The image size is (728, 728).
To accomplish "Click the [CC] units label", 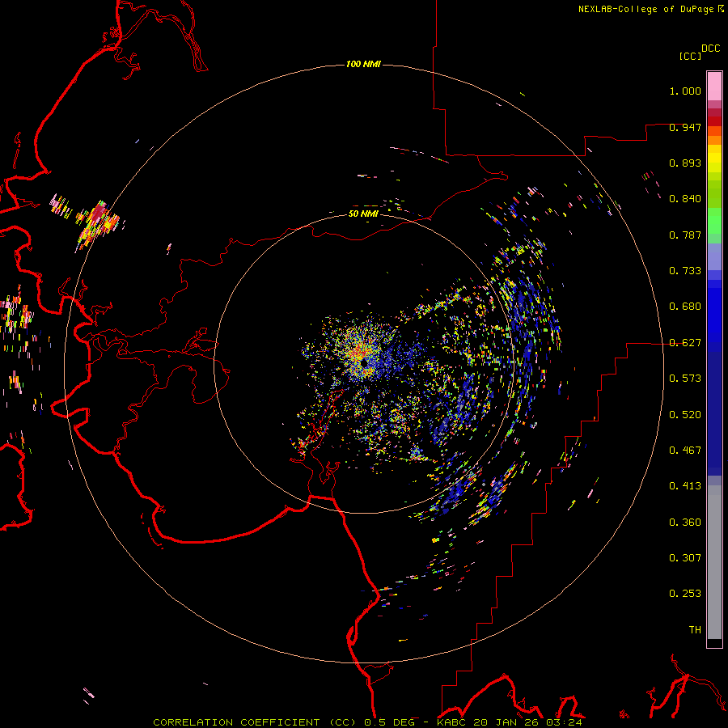I will pos(690,56).
